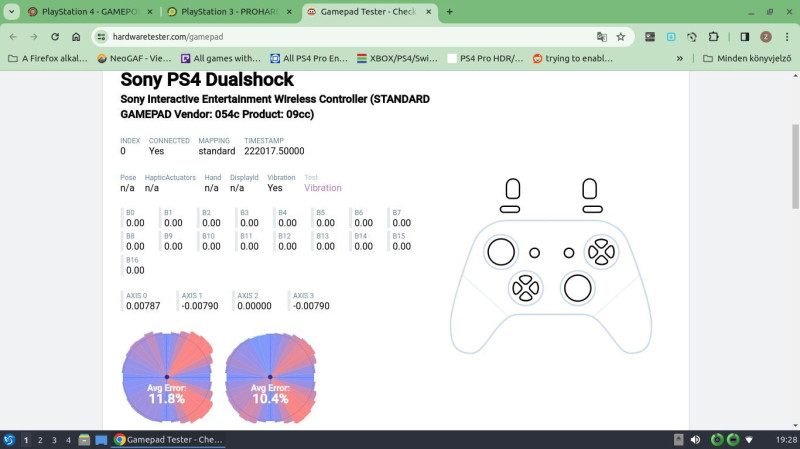Click the green circle tray icon with dash
The height and width of the screenshot is (449, 800).
tap(733, 439)
